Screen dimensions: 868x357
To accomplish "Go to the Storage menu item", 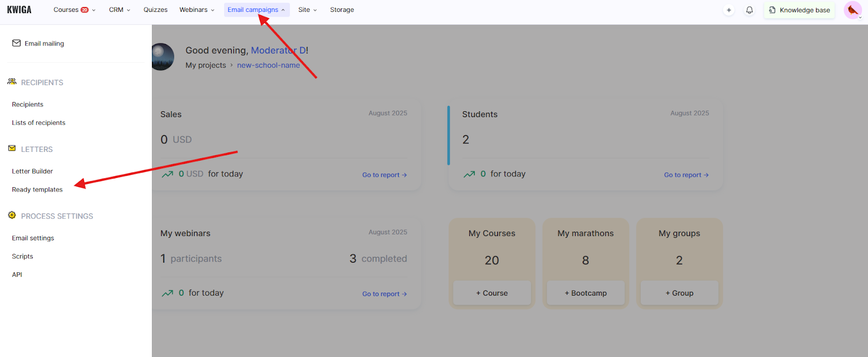I will [342, 10].
